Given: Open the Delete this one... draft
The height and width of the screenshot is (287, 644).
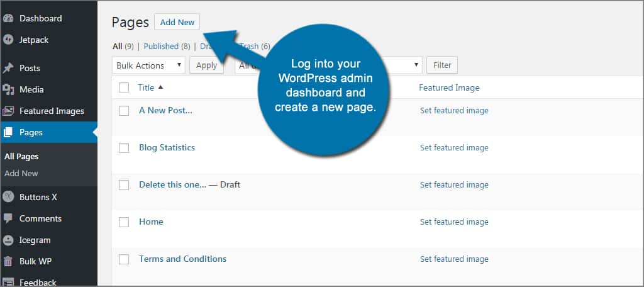Looking at the screenshot, I should [172, 184].
